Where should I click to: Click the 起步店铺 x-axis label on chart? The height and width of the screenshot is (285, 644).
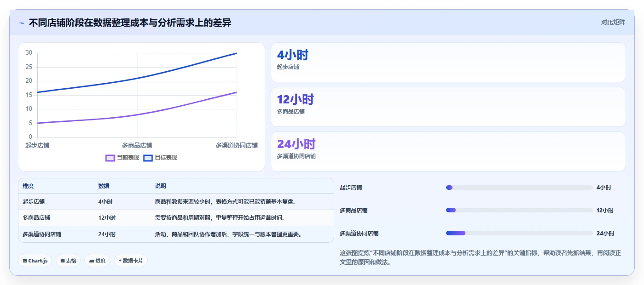(x=37, y=145)
